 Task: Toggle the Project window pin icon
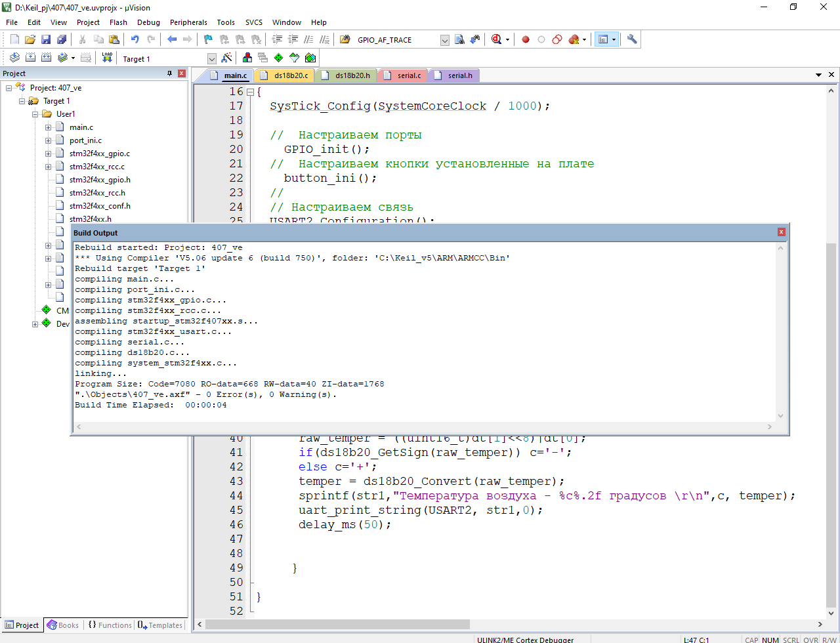[x=170, y=73]
